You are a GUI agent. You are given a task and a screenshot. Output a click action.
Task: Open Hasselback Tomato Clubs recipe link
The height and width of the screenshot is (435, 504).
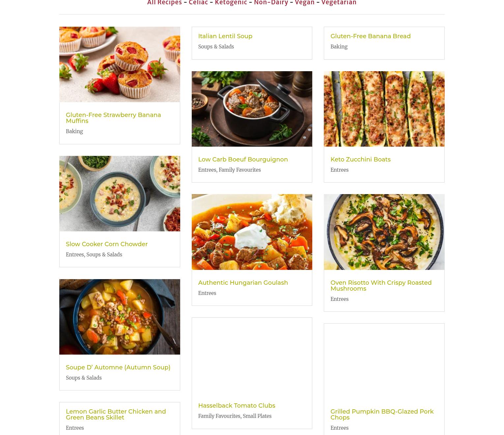[237, 406]
